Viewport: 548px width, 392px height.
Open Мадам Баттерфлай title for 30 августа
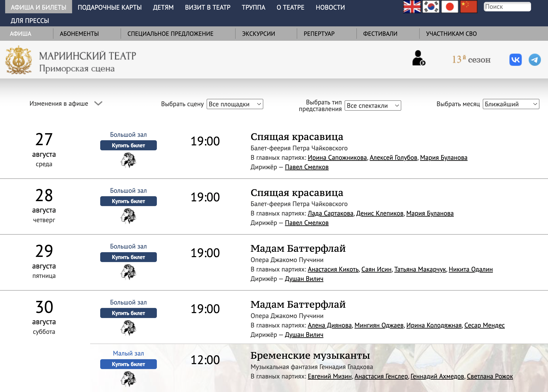[298, 304]
